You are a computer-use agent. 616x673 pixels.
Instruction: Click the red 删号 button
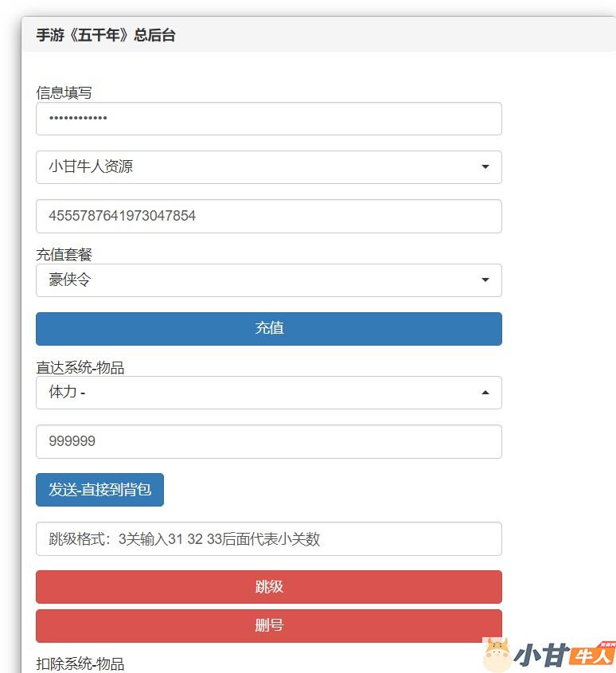268,626
